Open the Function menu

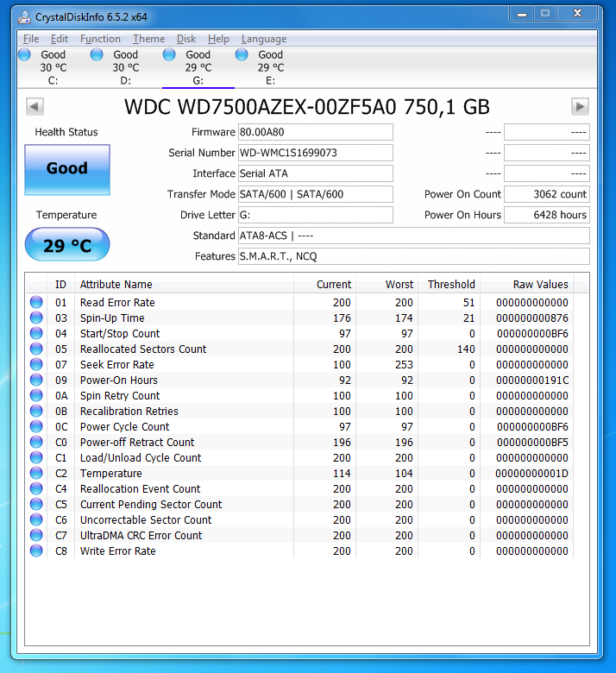(x=100, y=39)
